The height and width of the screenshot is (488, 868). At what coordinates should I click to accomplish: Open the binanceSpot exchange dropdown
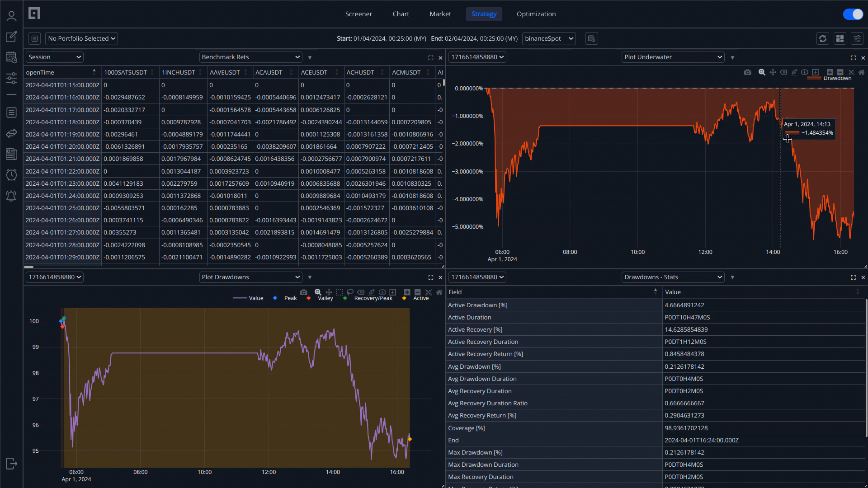(x=549, y=39)
